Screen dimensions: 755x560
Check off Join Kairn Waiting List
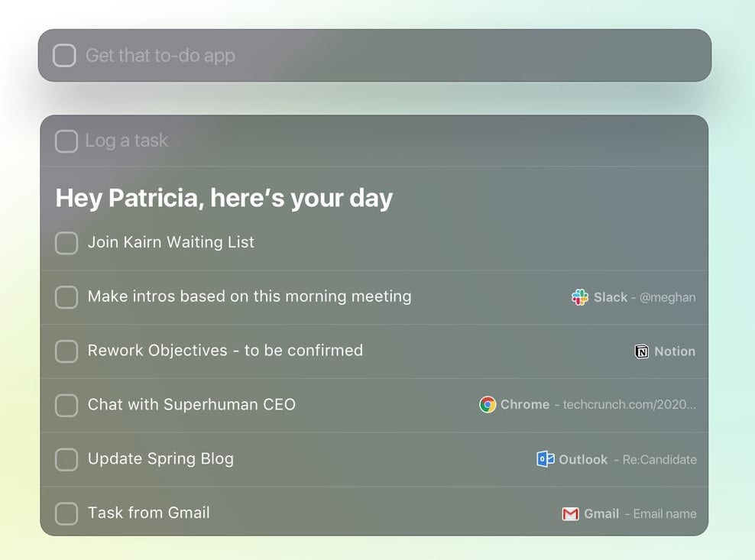click(x=66, y=243)
